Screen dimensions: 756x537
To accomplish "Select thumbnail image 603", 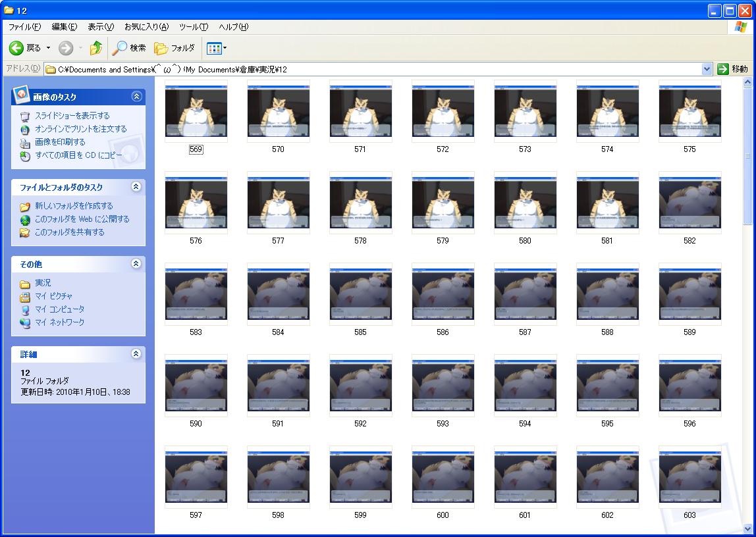I will (690, 477).
